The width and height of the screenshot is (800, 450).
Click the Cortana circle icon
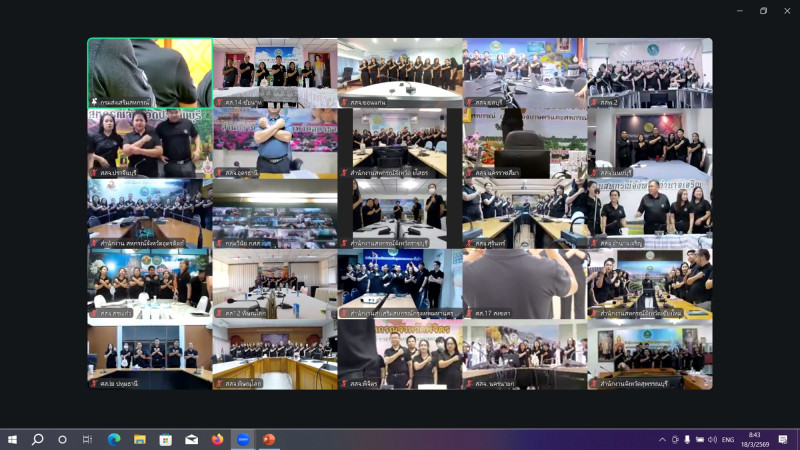62,439
